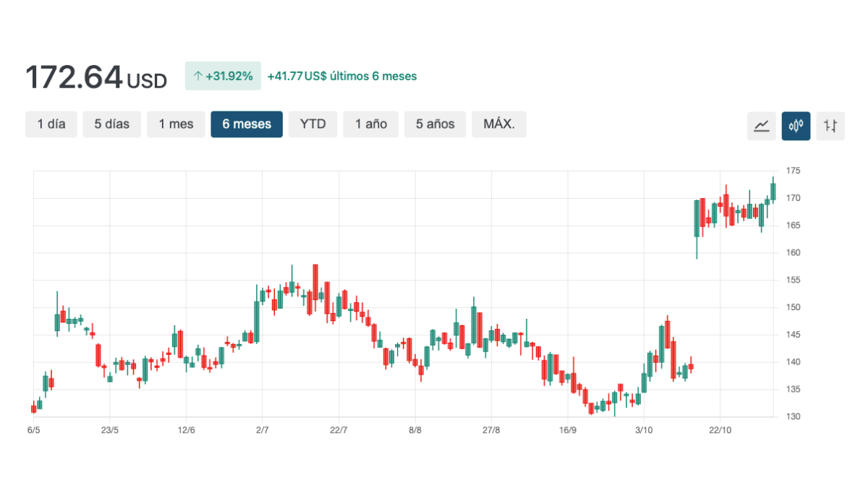Click the 6 meses range button
This screenshot has width=868, height=488.
tap(247, 124)
